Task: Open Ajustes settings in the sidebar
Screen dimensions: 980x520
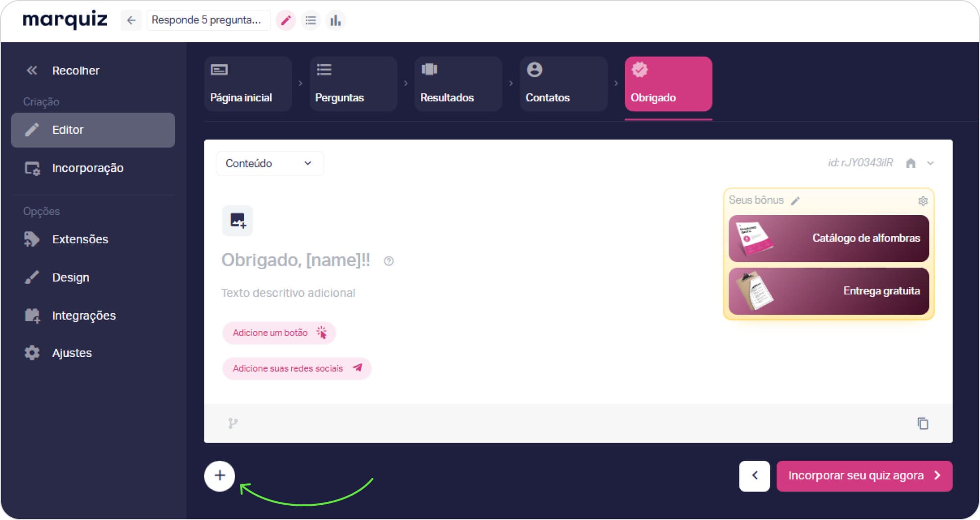Action: point(93,353)
